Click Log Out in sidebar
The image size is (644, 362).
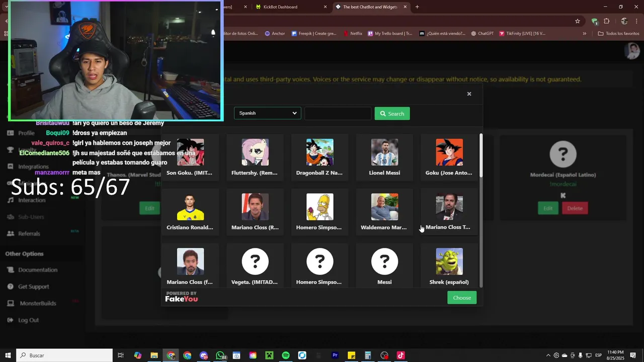coord(28,320)
